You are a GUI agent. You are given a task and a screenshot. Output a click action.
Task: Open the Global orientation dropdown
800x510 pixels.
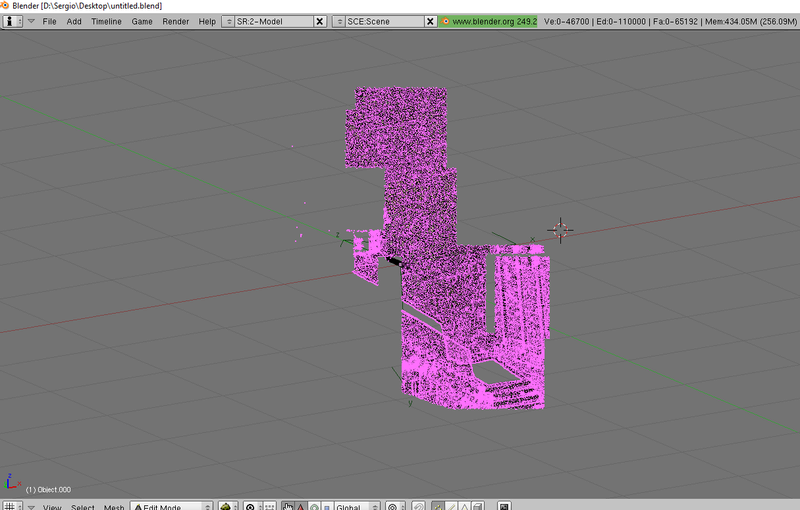pos(357,506)
